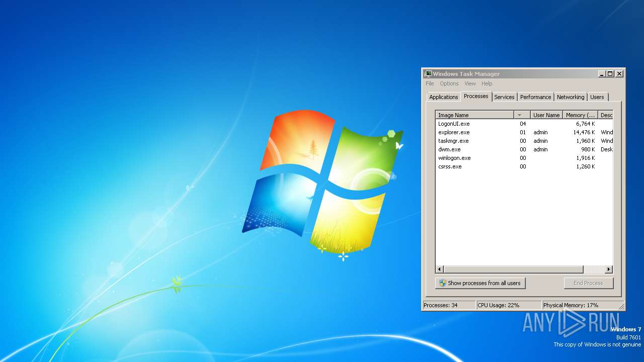Image resolution: width=644 pixels, height=362 pixels.
Task: Sort by Memory column header
Action: coord(580,115)
